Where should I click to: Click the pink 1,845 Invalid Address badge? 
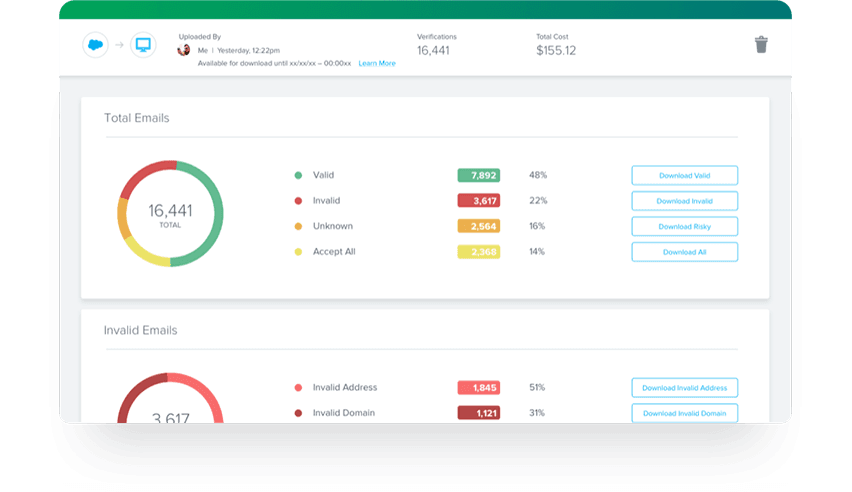pos(479,388)
